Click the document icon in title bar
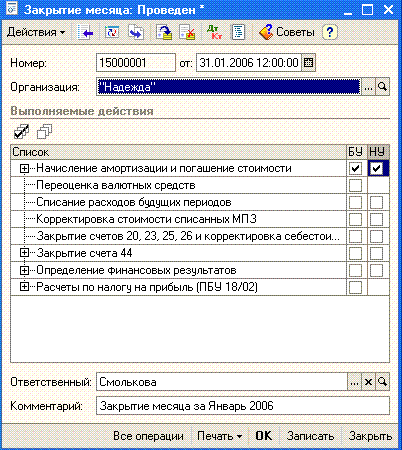This screenshot has width=402, height=450. coord(11,9)
